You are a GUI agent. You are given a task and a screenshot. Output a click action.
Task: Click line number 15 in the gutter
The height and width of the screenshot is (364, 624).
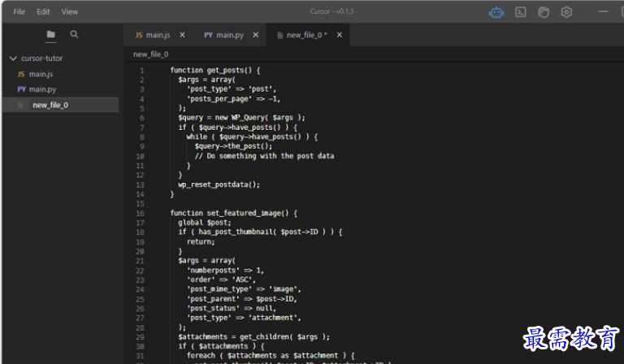point(140,204)
